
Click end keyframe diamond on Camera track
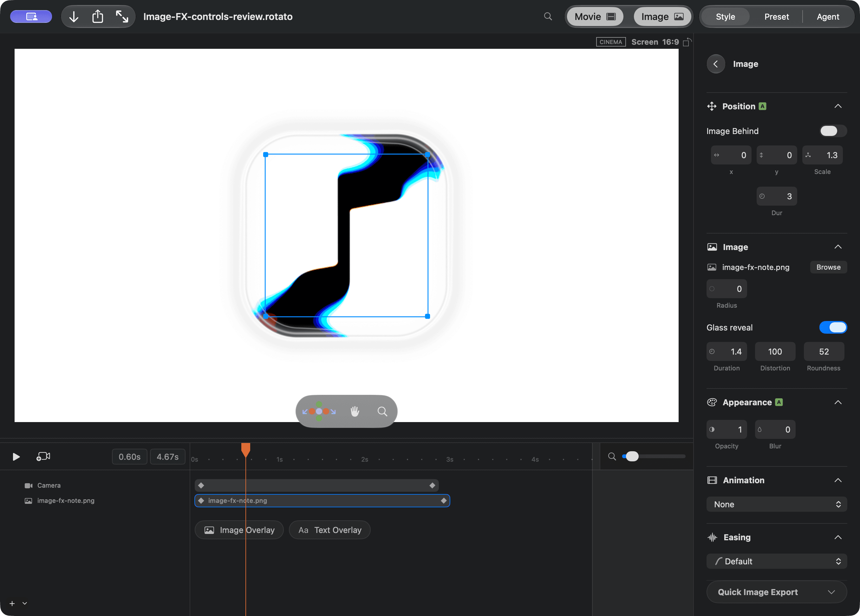click(432, 485)
